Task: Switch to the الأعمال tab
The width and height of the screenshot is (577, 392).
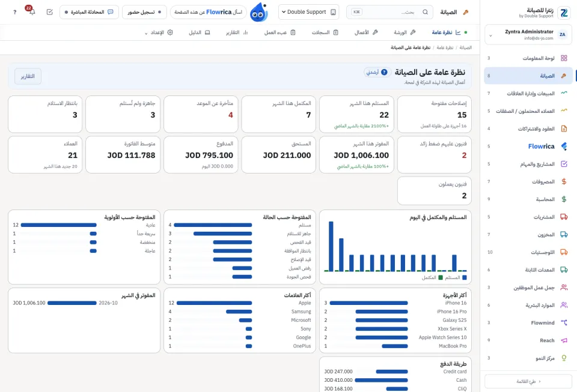Action: point(366,32)
